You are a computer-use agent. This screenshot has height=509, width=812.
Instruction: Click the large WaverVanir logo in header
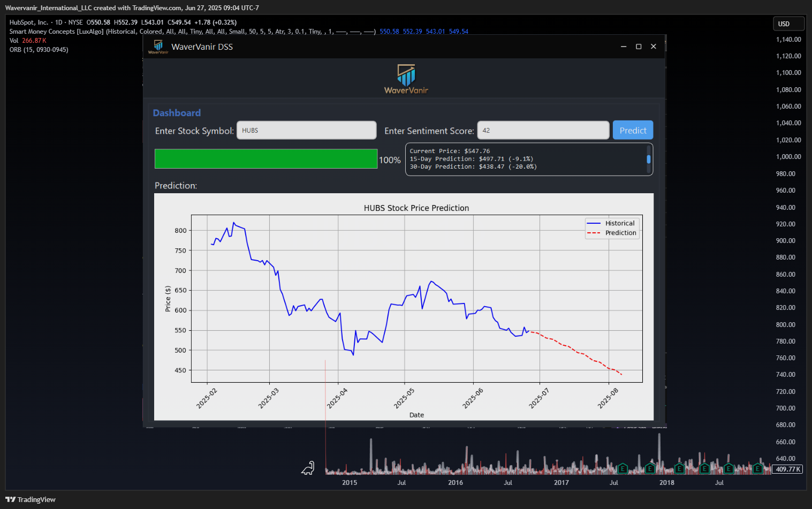(406, 79)
